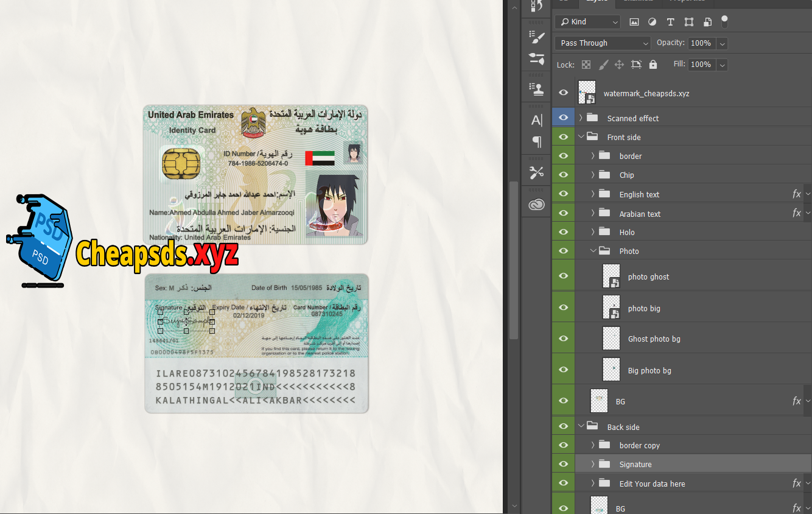This screenshot has width=812, height=514.
Task: Open the Paragraph panel icon
Action: (x=536, y=142)
